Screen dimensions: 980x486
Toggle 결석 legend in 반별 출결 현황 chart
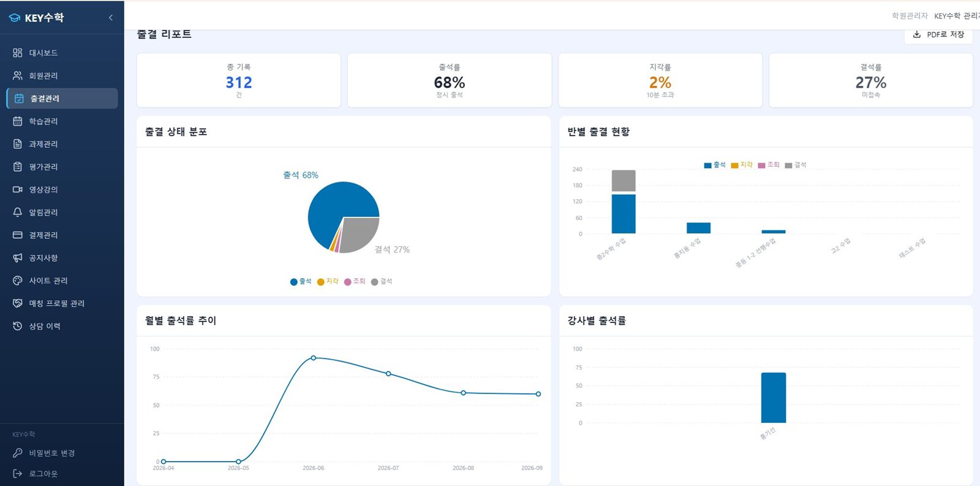coord(796,165)
